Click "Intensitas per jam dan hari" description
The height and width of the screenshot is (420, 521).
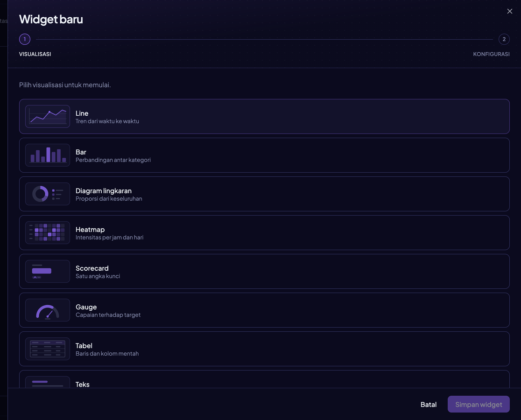click(x=109, y=238)
